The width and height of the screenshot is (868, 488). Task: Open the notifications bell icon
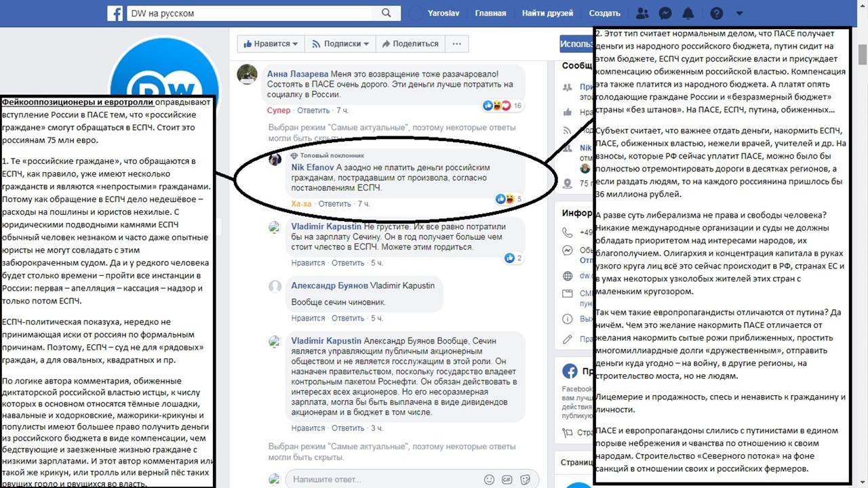tap(688, 13)
